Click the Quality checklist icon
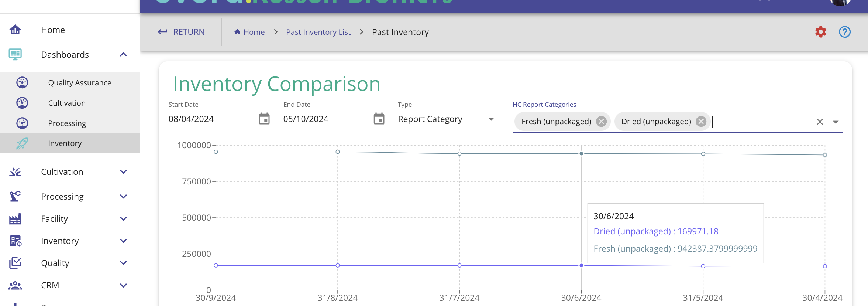The image size is (868, 306). [15, 263]
